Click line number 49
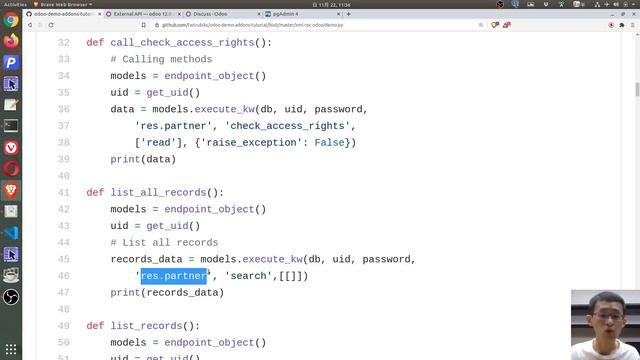The height and width of the screenshot is (360, 640). pyautogui.click(x=64, y=326)
